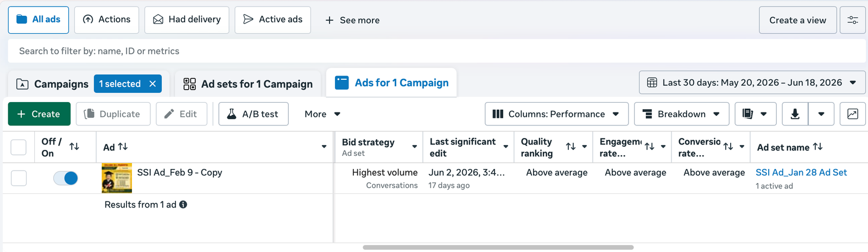Sort by Off / On column arrows

74,147
